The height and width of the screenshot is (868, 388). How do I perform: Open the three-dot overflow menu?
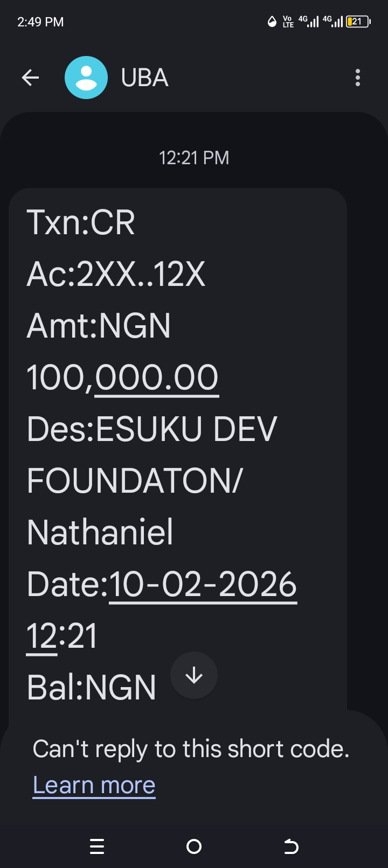click(x=358, y=78)
